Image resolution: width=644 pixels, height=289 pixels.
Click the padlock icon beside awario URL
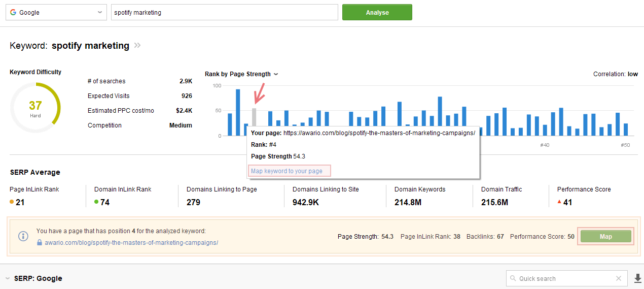[40, 243]
